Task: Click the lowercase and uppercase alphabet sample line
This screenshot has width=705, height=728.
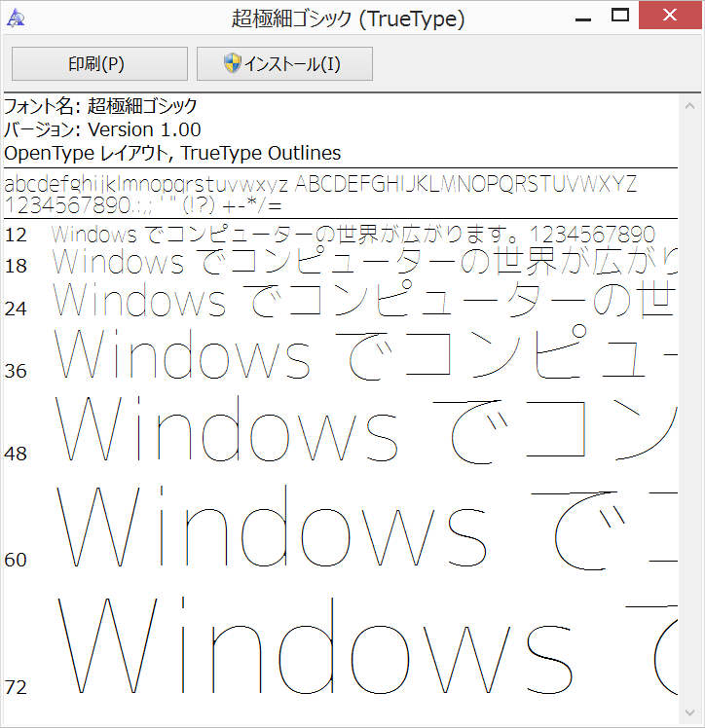Action: tap(320, 184)
